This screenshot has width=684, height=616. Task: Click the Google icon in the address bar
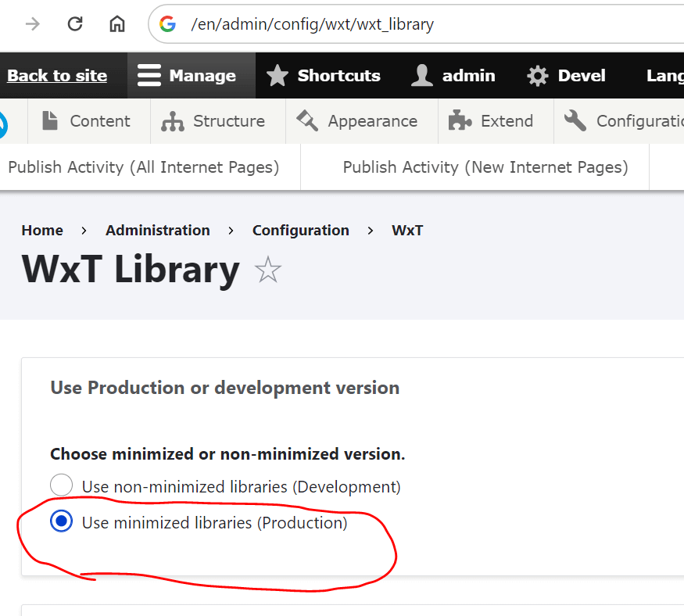167,24
